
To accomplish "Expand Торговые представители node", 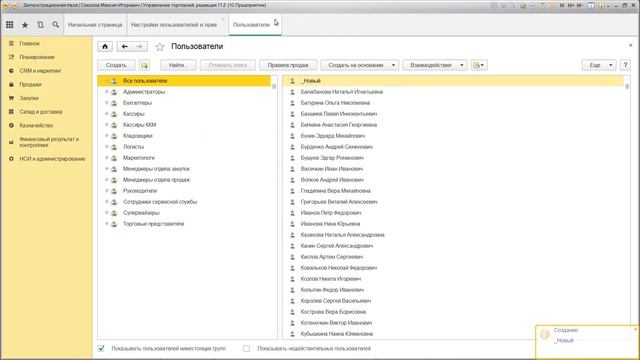I will [x=107, y=224].
